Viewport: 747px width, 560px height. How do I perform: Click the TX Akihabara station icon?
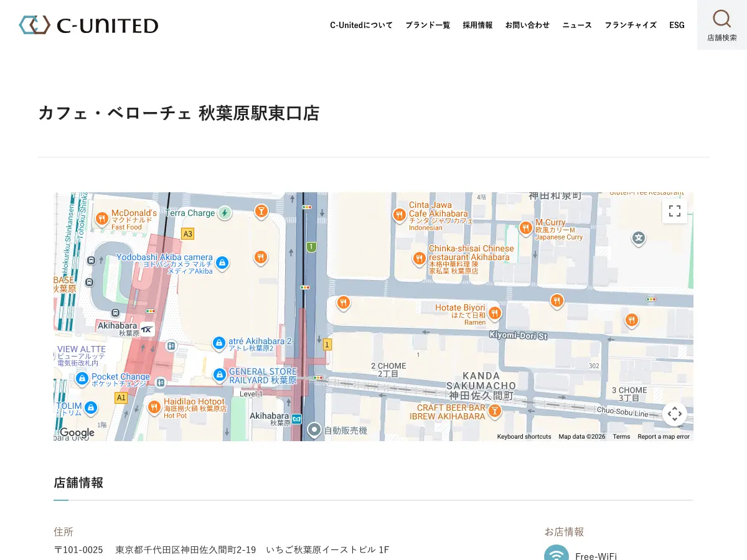pyautogui.click(x=147, y=330)
